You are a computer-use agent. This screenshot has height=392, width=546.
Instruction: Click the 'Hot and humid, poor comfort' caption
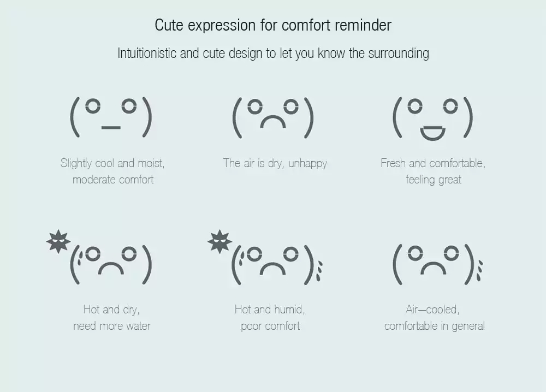coord(270,318)
